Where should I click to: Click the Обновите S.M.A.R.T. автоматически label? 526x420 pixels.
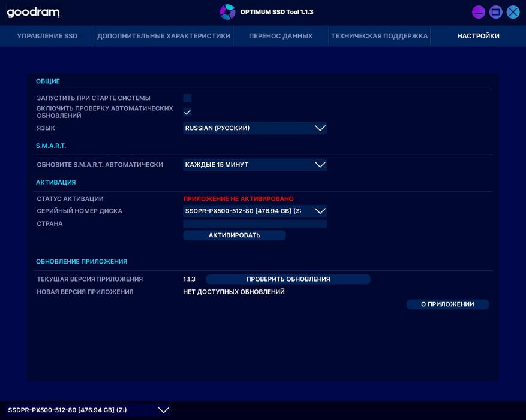[100, 165]
